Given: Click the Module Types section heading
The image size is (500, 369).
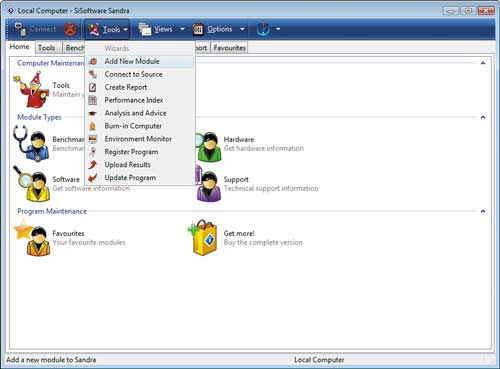Looking at the screenshot, I should 39,117.
